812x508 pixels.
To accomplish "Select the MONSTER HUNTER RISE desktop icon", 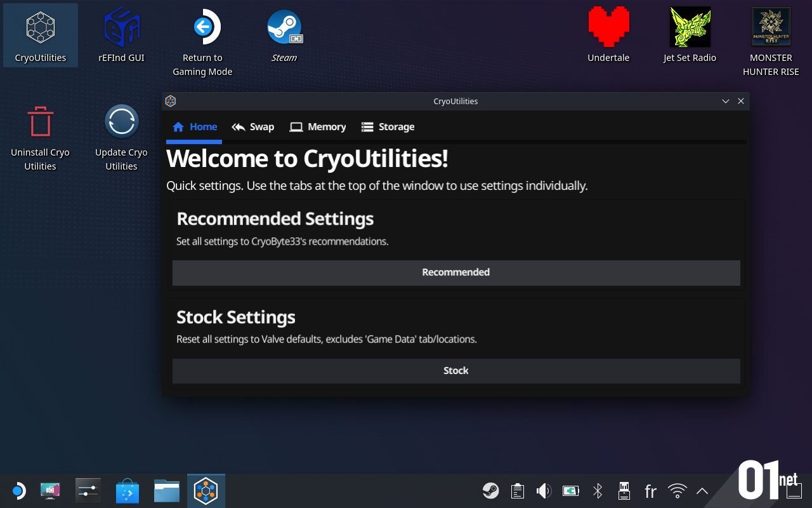I will tap(771, 43).
